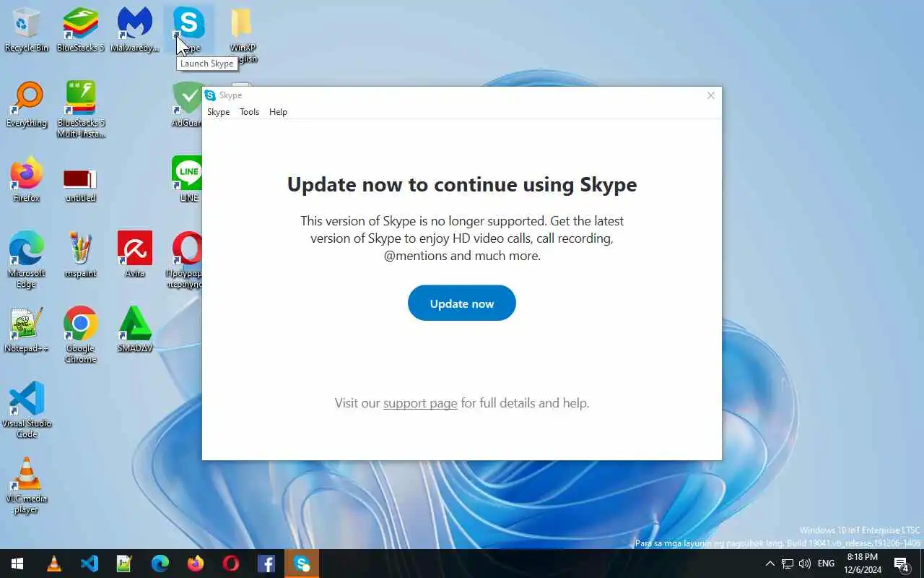Select the BlueStacks 5 desktop icon

pos(81,30)
